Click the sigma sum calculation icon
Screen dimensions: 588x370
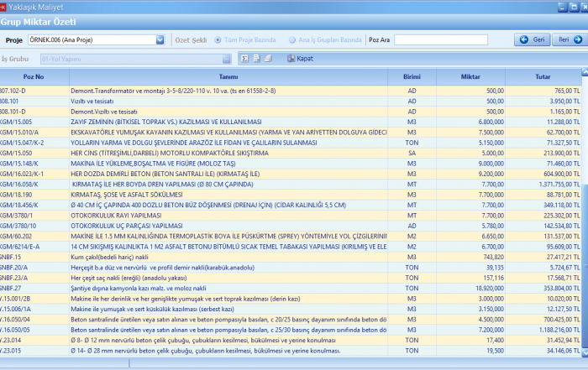tap(244, 59)
